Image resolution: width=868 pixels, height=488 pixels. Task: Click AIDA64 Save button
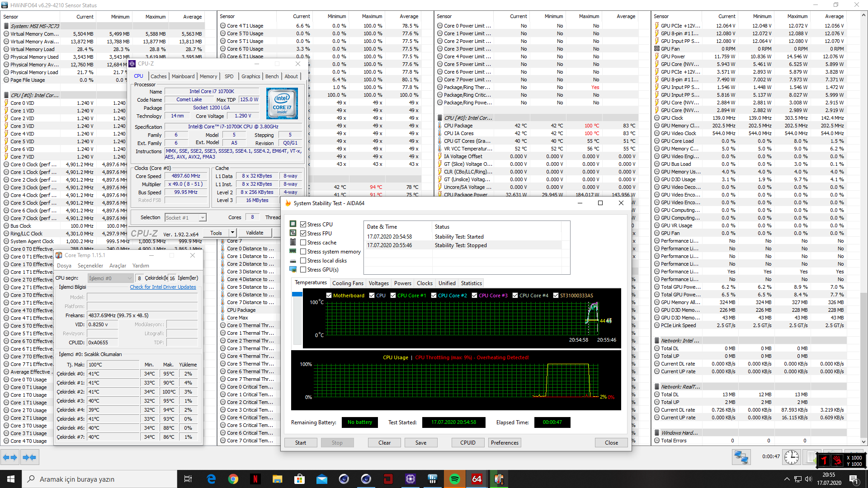click(421, 443)
